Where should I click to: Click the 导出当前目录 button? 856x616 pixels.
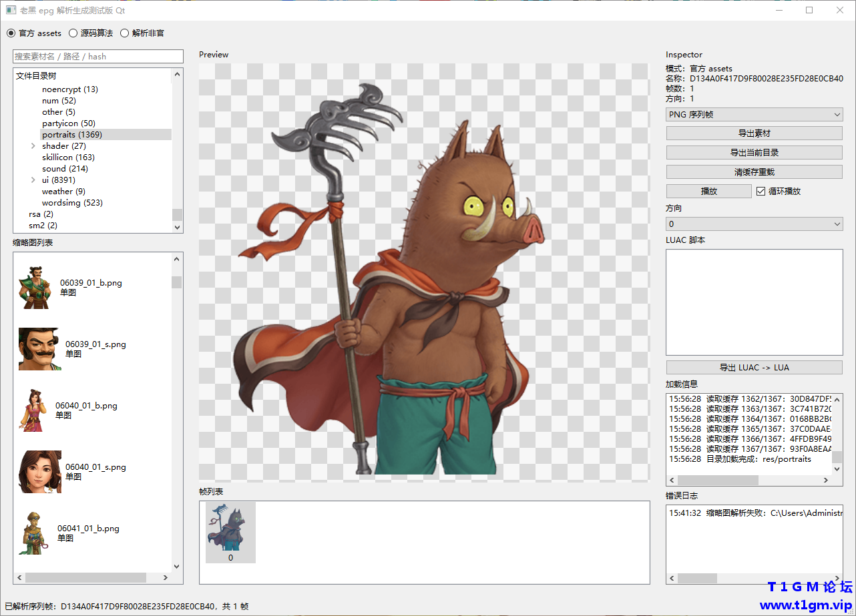(x=755, y=153)
